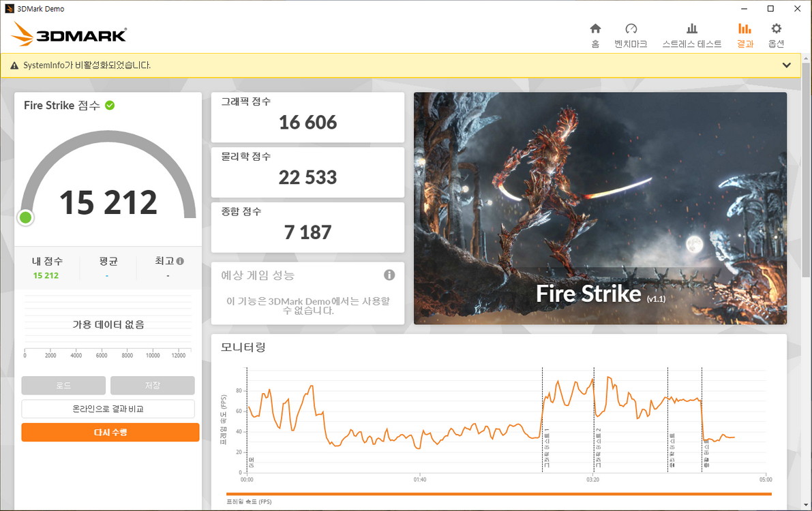812x511 pixels.
Task: Click the green dot on the score gauge
Action: 25,218
